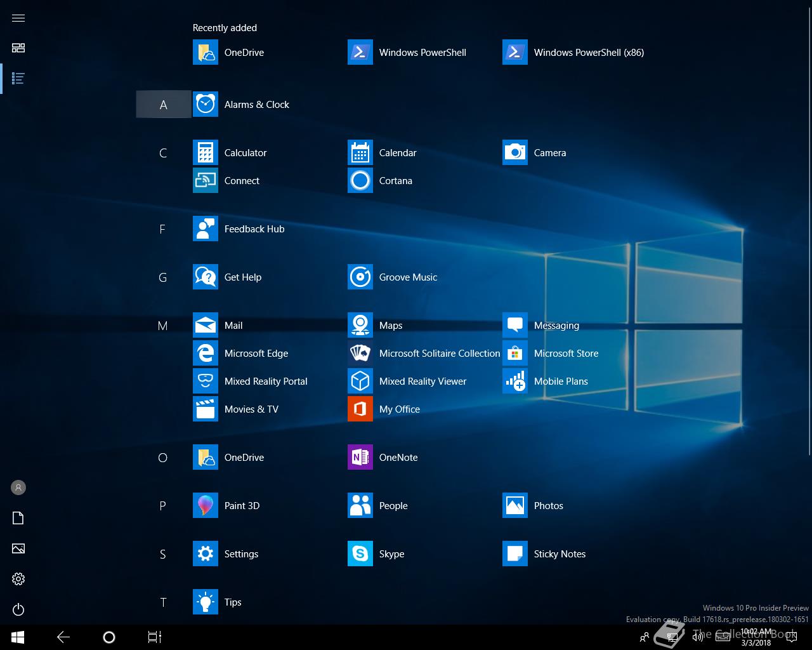The height and width of the screenshot is (650, 812).
Task: Open Pictures from the left rail
Action: coord(18,548)
